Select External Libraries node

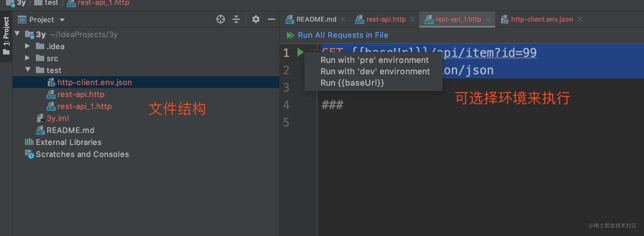tap(68, 142)
